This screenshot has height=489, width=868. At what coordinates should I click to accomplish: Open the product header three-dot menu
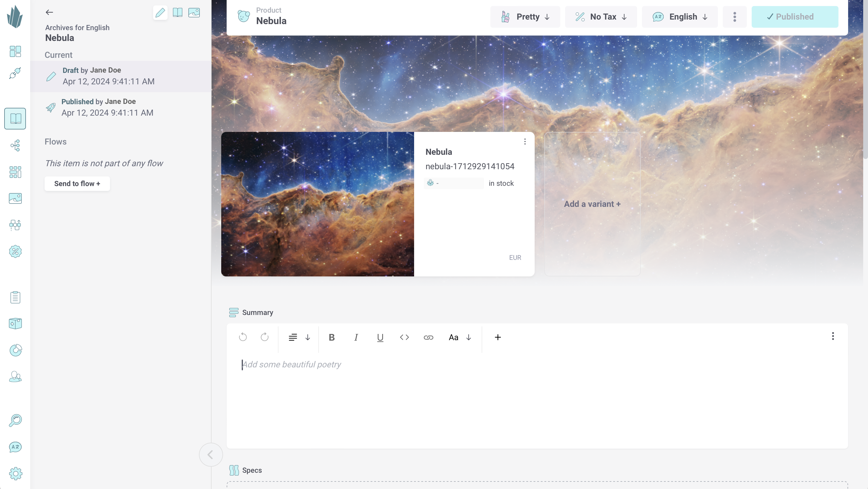coord(734,17)
